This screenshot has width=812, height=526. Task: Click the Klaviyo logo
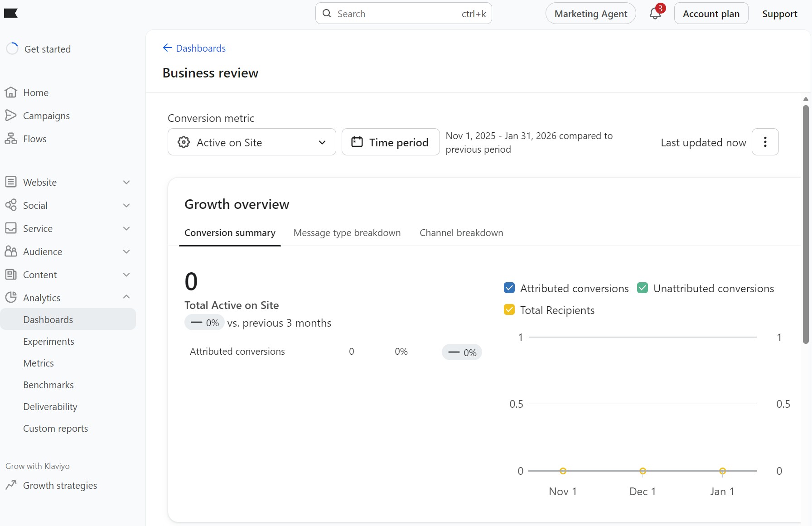11,13
